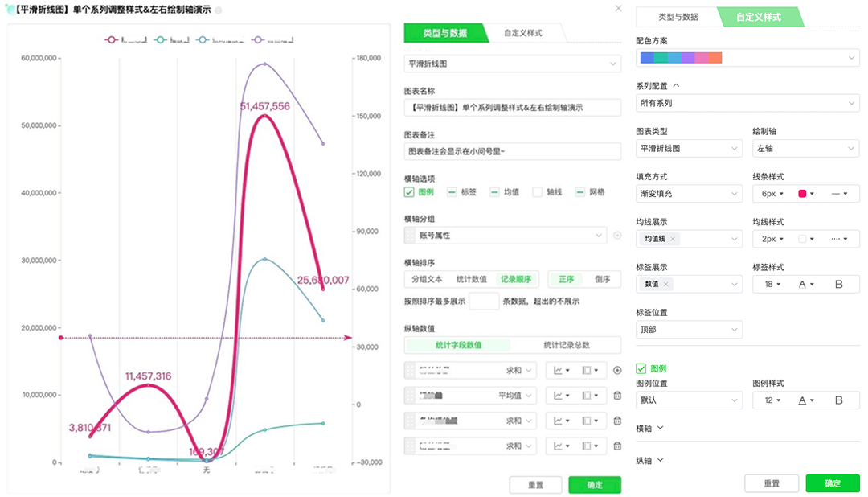
Task: Open the 标签位置 dropdown showing 顶部
Action: [x=690, y=330]
